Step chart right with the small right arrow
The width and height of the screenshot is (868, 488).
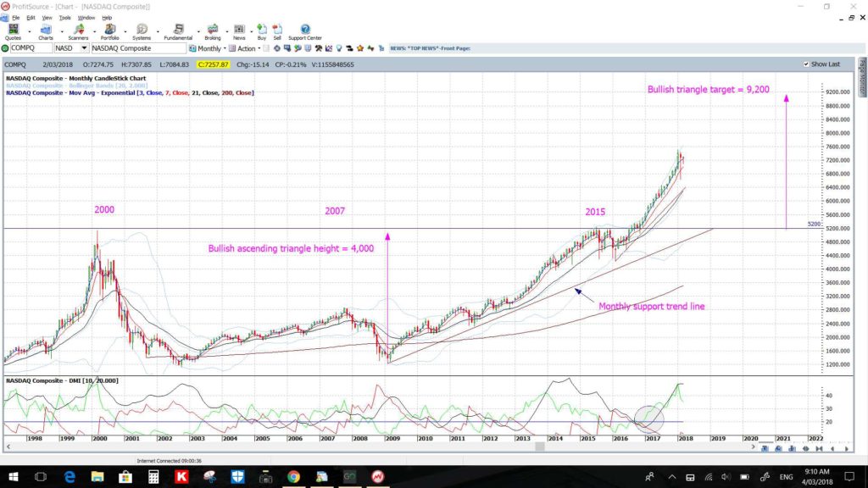847,449
